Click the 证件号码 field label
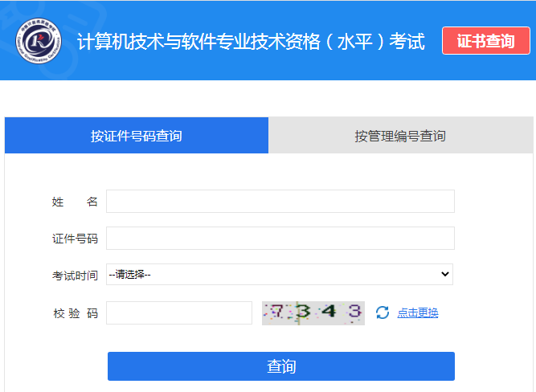 point(75,239)
